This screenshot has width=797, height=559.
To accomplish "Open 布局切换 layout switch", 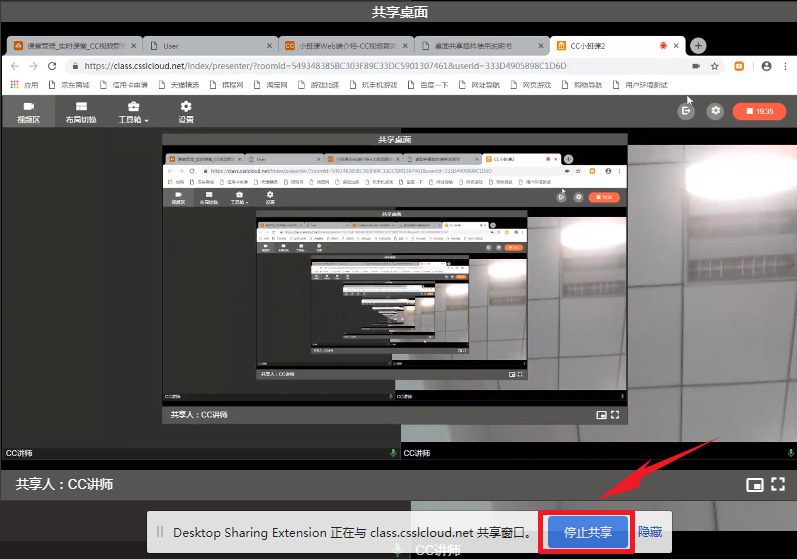I will 80,112.
